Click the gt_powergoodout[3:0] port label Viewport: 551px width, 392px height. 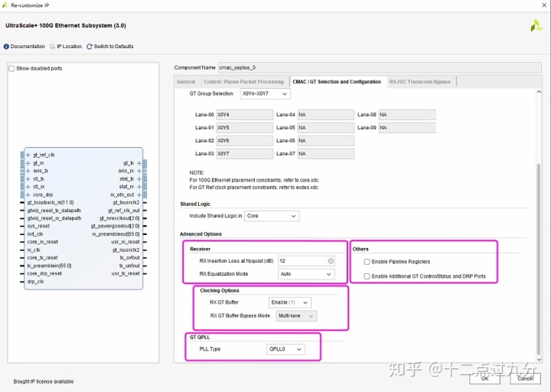pos(116,226)
